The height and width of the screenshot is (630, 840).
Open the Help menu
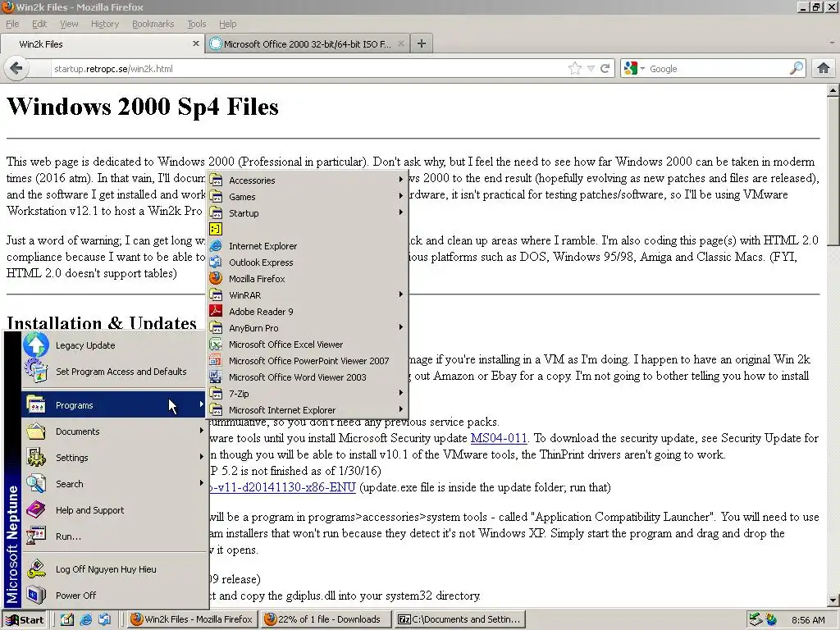coord(228,24)
